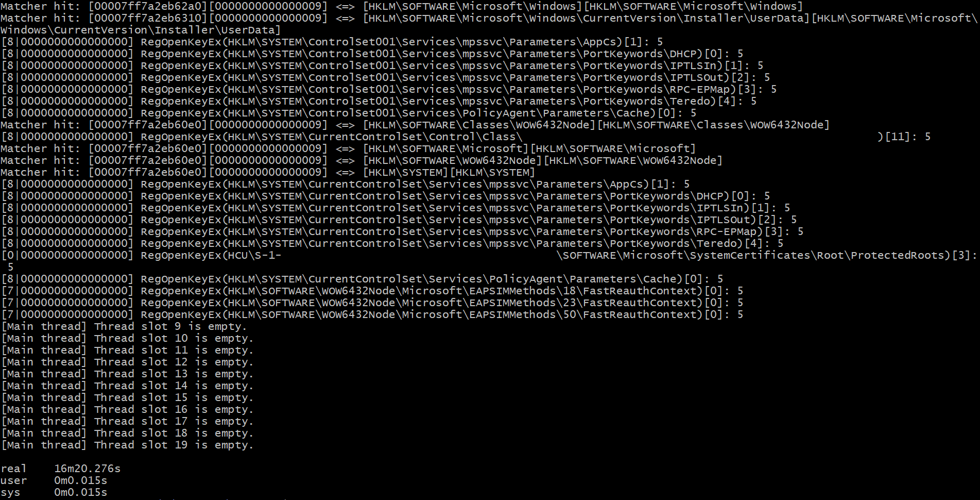Image resolution: width=980 pixels, height=500 pixels.
Task: Click ControlSet001 PolicyAgent Cache line
Action: pyautogui.click(x=349, y=113)
